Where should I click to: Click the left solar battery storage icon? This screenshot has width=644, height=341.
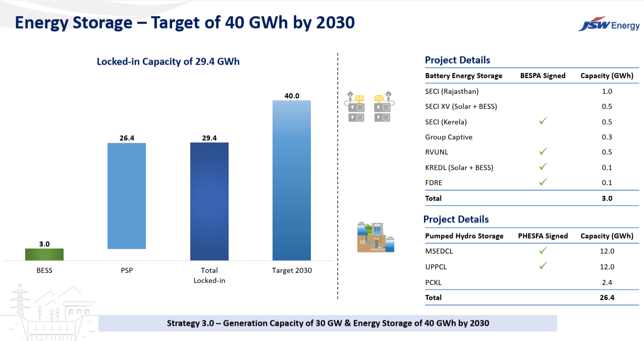click(x=356, y=106)
